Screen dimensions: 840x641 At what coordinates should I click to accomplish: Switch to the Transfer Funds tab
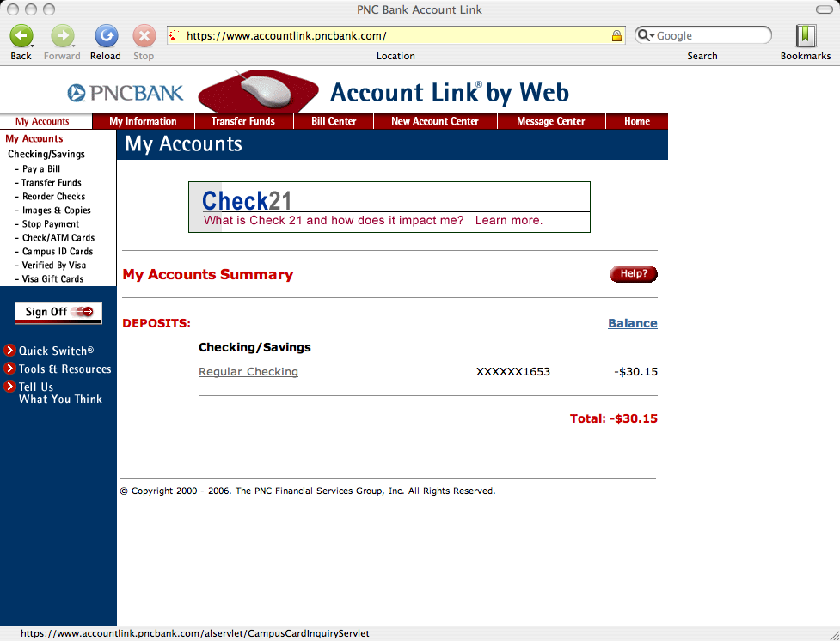pyautogui.click(x=243, y=121)
